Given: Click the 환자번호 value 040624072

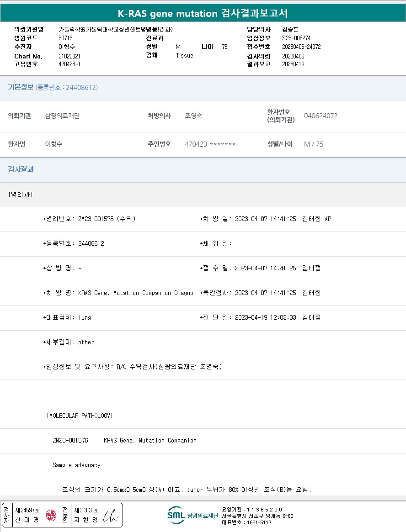Looking at the screenshot, I should click(x=321, y=116).
